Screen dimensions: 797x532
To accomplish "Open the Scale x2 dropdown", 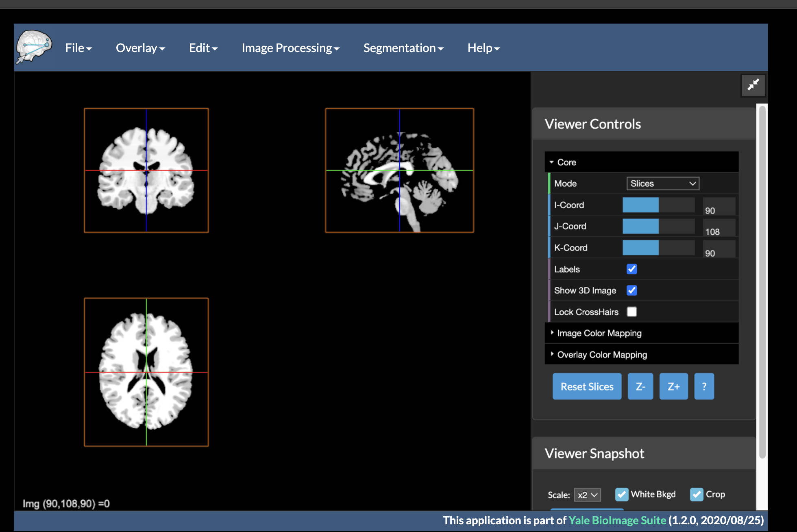I will tap(587, 495).
